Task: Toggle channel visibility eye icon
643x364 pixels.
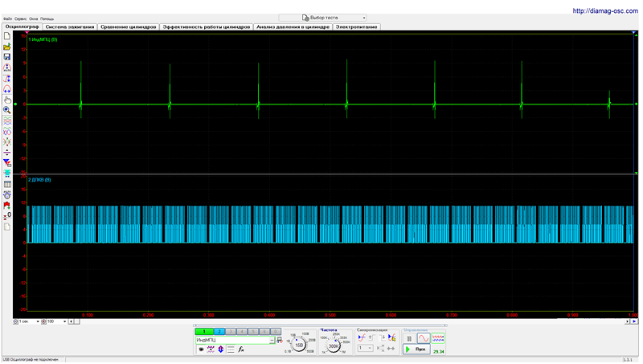Action: (201, 350)
